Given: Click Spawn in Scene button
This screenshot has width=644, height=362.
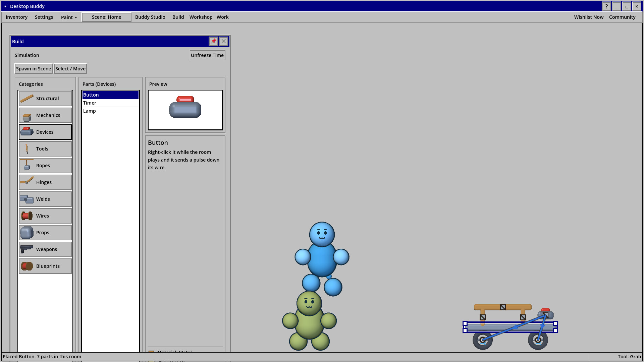Looking at the screenshot, I should (x=34, y=69).
